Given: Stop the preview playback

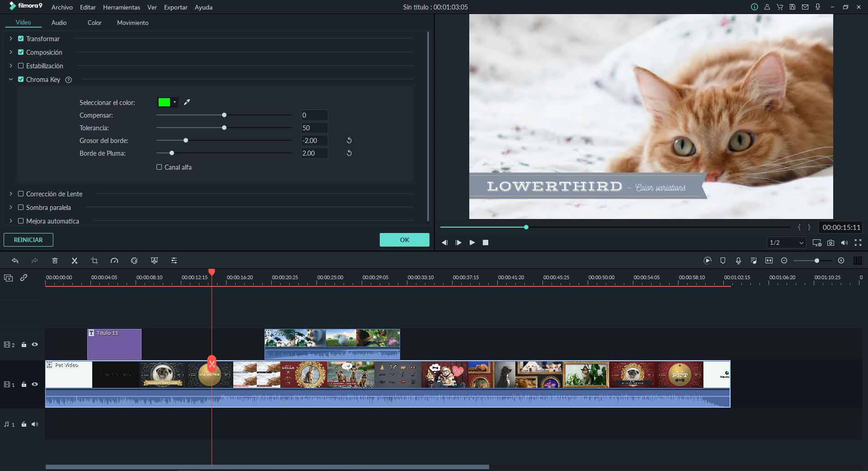Looking at the screenshot, I should [486, 243].
